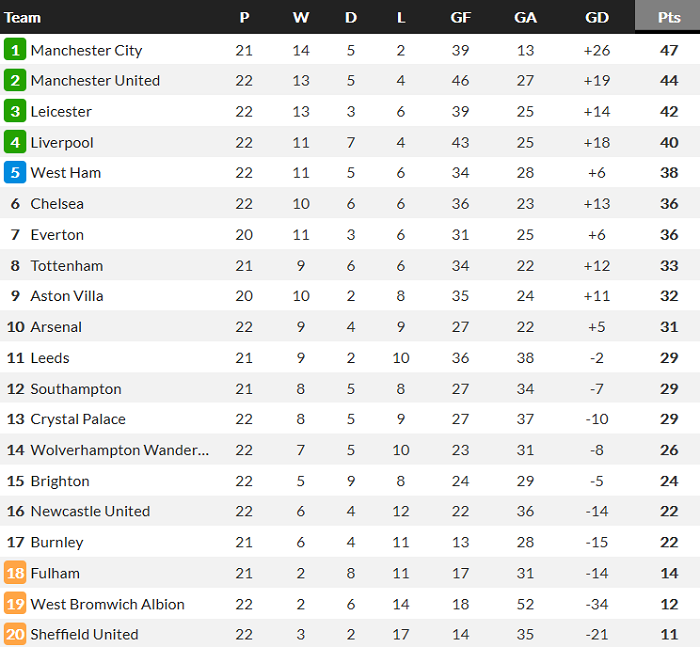Click the Team column header
Screen dimensions: 700x647
click(23, 17)
